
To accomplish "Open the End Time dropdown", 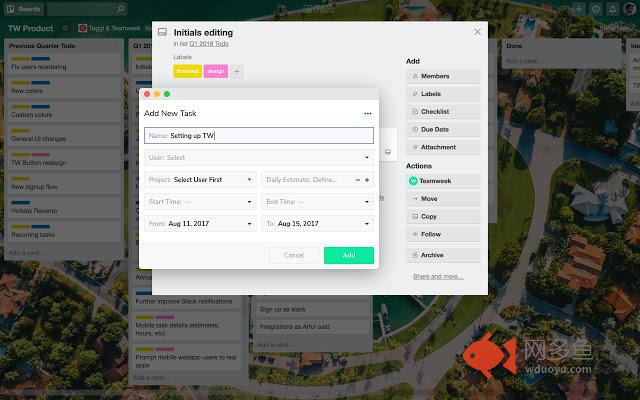I will pos(317,202).
